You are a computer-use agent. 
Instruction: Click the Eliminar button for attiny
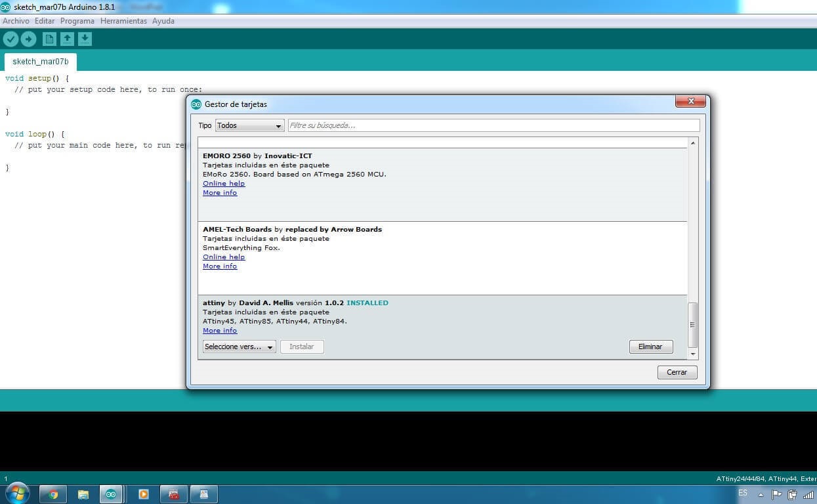pyautogui.click(x=650, y=346)
